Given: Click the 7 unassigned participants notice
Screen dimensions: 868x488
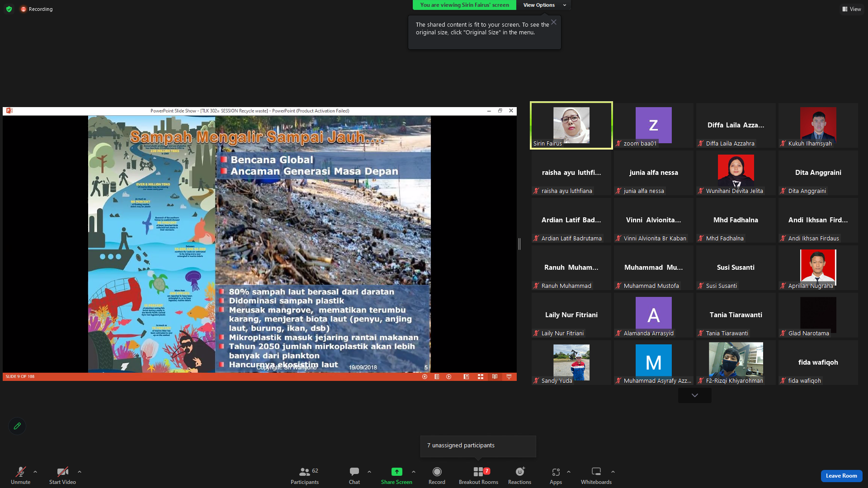Looking at the screenshot, I should (x=478, y=446).
